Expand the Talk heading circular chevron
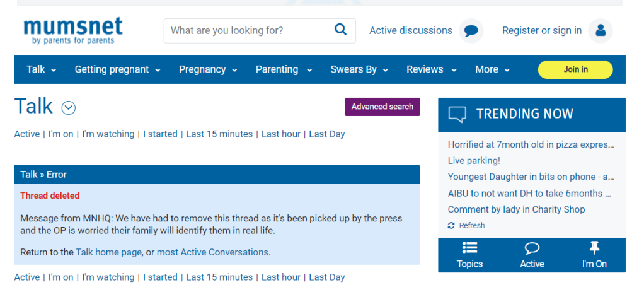Viewport: 644px width, 292px height. 69,108
